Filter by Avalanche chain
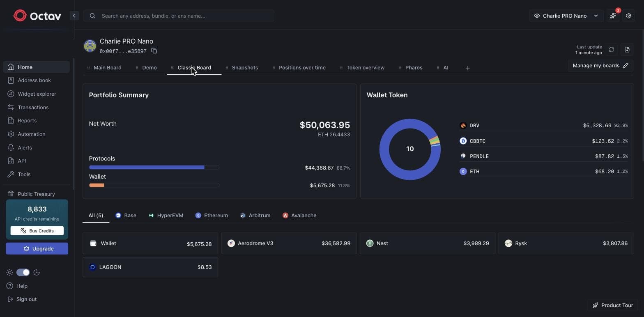 (299, 216)
